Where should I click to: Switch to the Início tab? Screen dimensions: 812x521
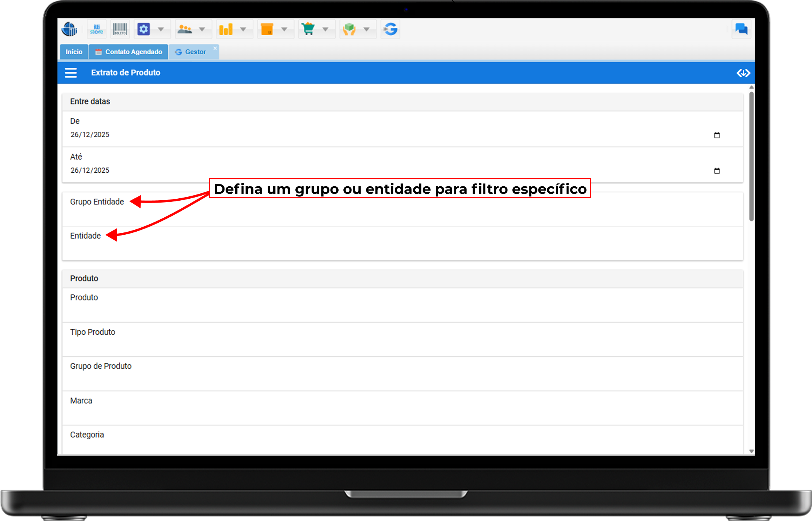point(74,52)
